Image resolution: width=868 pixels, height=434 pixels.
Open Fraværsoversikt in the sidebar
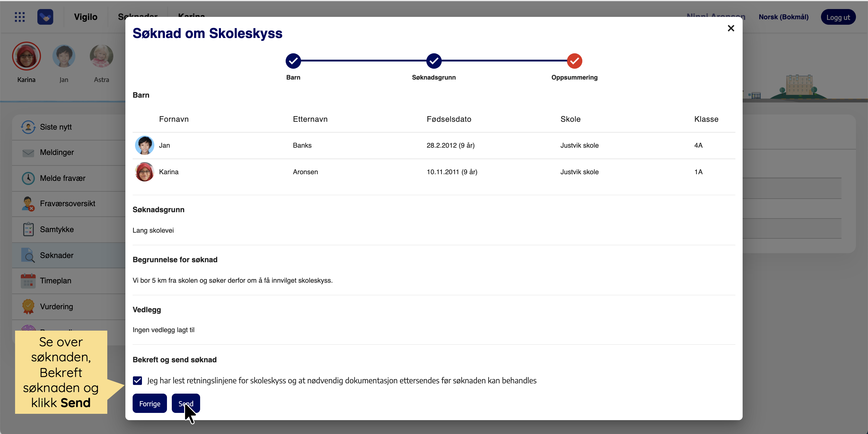(x=68, y=203)
